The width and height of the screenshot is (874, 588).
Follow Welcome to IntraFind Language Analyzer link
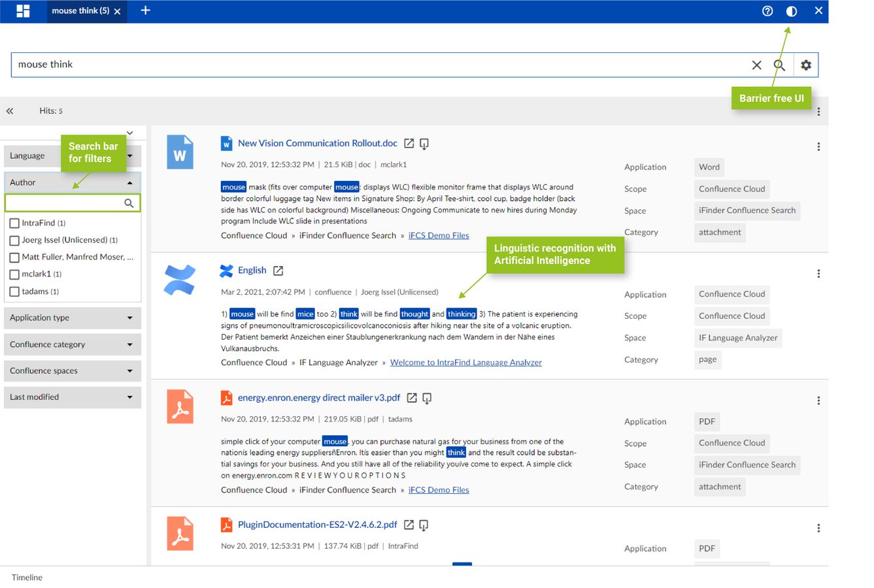tap(466, 363)
